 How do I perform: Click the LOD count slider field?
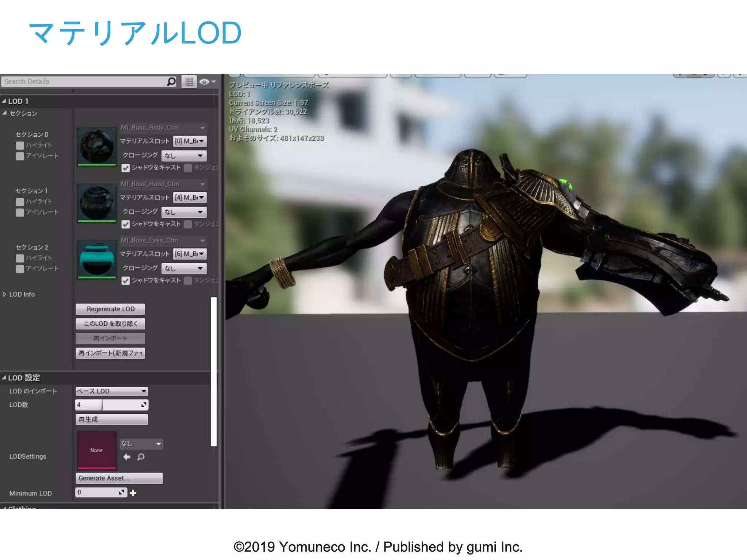(111, 405)
